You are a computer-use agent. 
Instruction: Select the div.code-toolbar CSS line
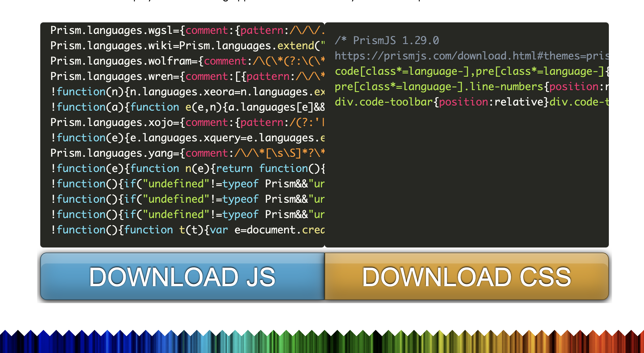point(472,102)
